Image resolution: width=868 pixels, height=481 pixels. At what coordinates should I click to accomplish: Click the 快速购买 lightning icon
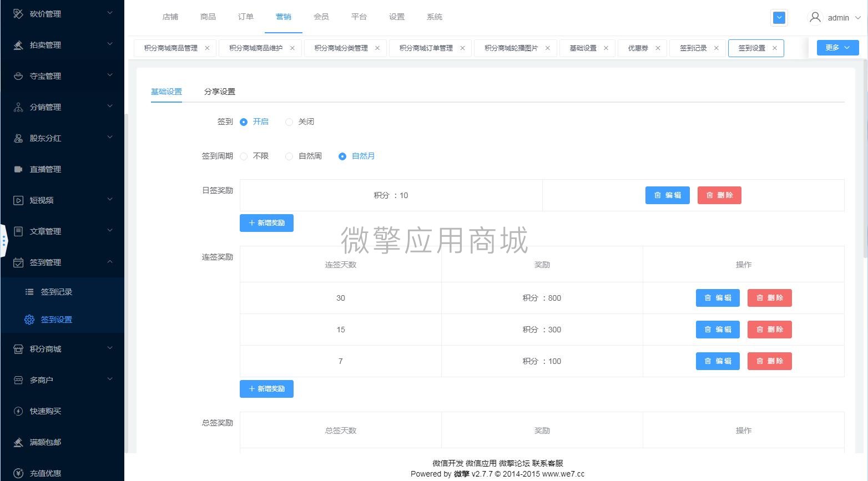click(18, 411)
